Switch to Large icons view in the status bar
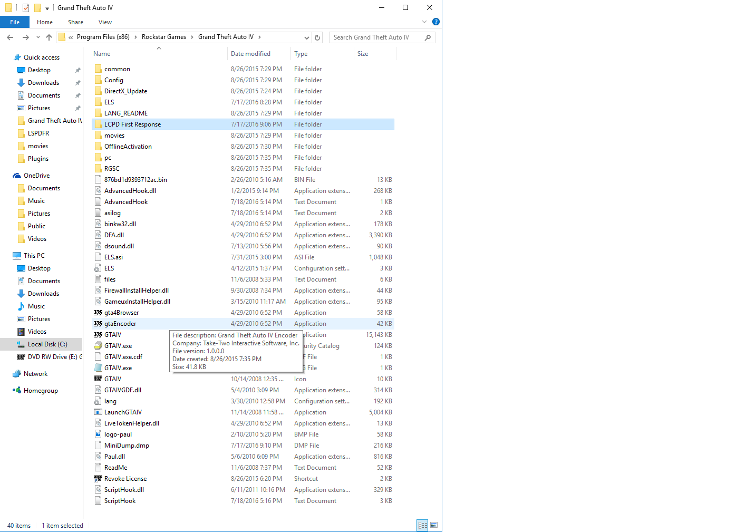 [434, 525]
